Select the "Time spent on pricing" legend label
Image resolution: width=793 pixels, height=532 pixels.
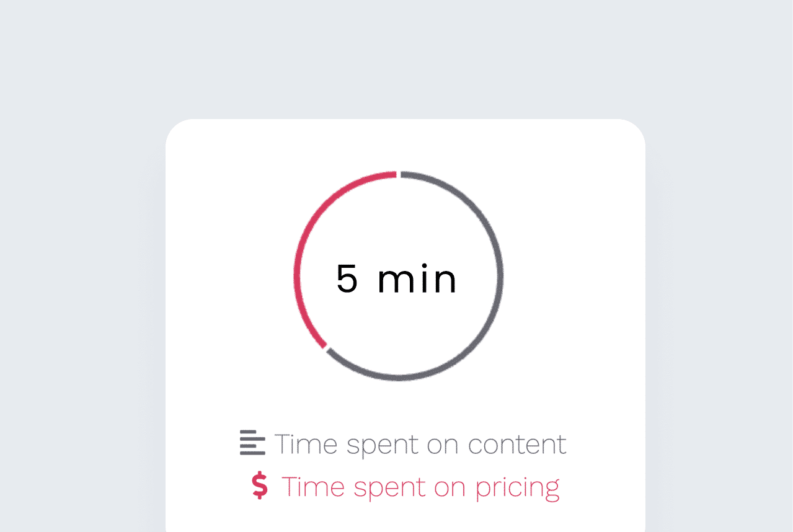[420, 487]
